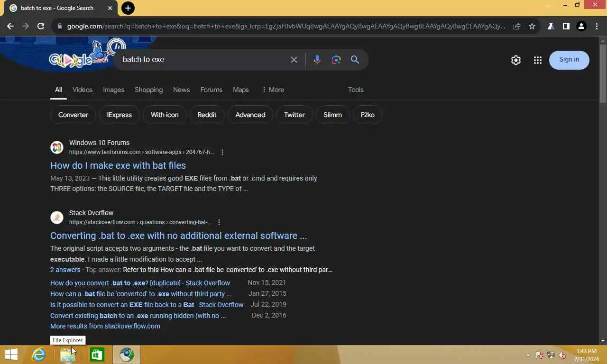Screen dimensions: 607x364
Task: Open Google apps grid icon
Action: (x=537, y=60)
